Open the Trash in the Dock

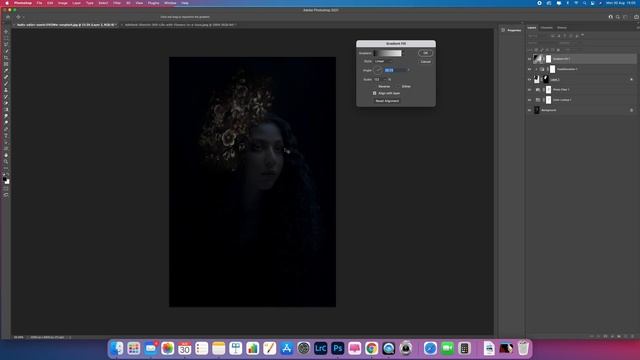tap(523, 348)
